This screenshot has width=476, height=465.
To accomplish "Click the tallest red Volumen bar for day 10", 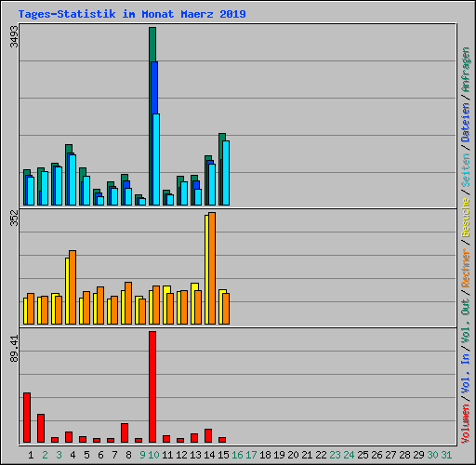I will pyautogui.click(x=152, y=387).
